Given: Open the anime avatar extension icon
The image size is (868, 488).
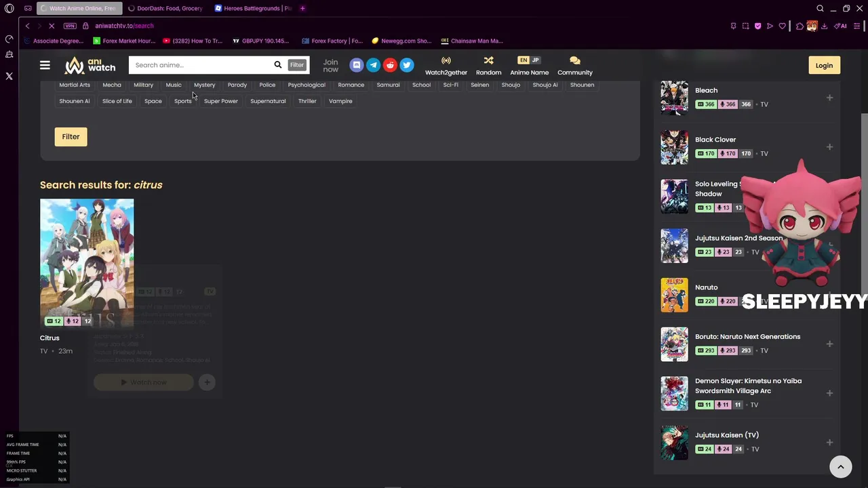Looking at the screenshot, I should pos(812,26).
